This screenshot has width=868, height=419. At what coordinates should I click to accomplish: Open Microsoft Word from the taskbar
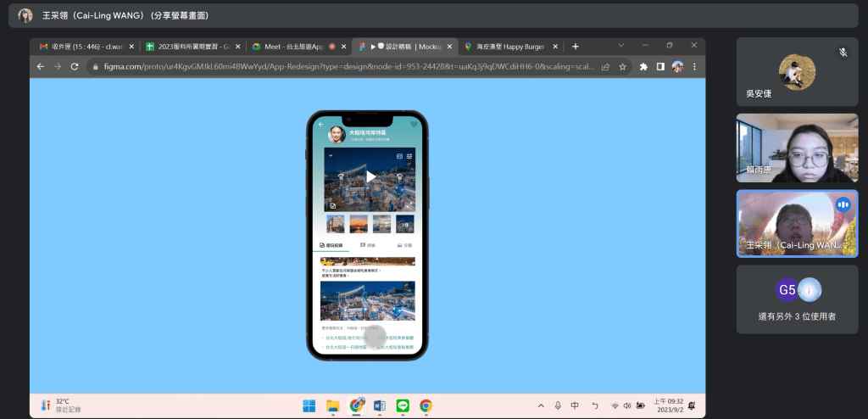tap(380, 405)
